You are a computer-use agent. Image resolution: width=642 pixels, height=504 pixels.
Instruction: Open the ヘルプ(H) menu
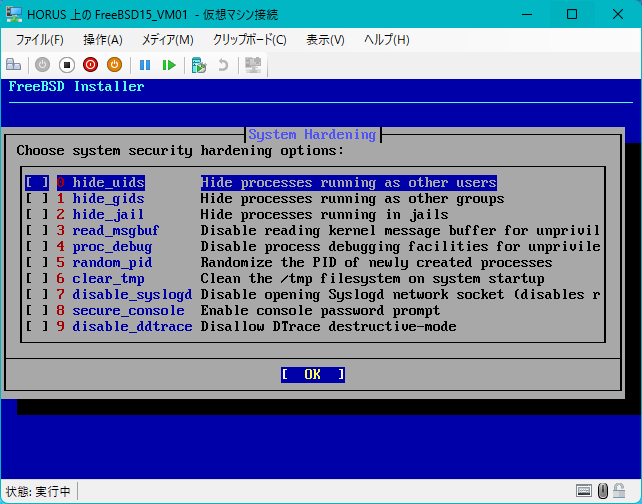(x=387, y=40)
